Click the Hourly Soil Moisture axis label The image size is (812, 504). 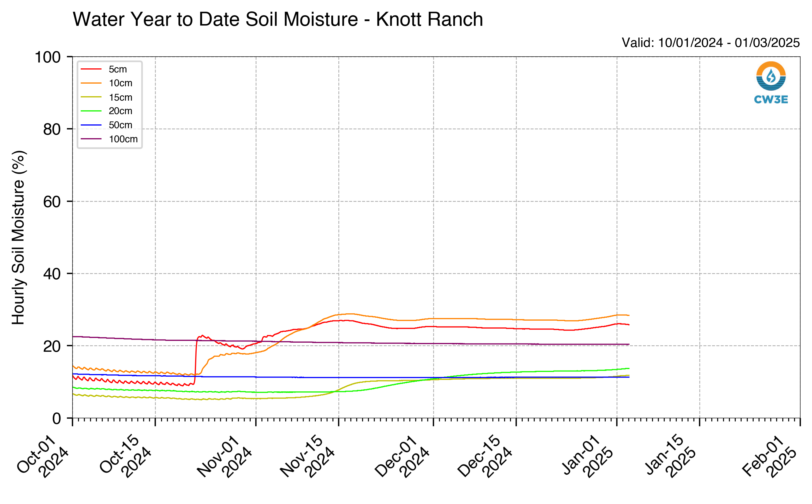coord(19,237)
